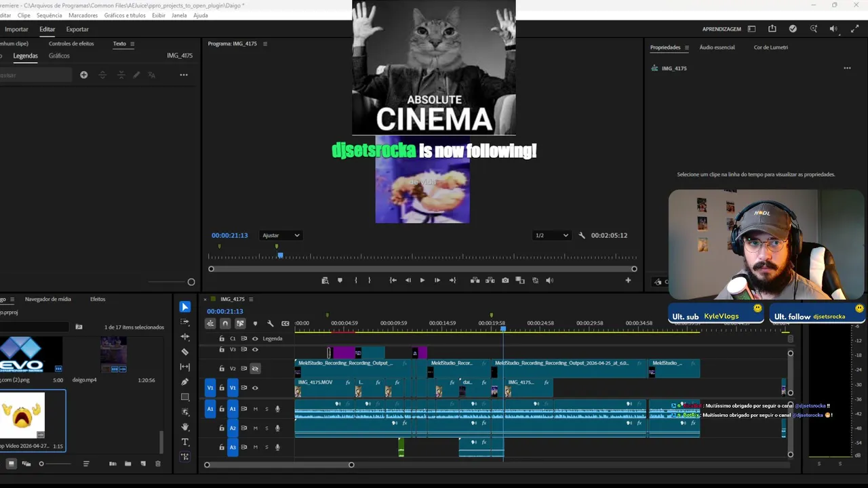Mute the A1 audio track
This screenshot has width=868, height=488.
[x=256, y=409]
